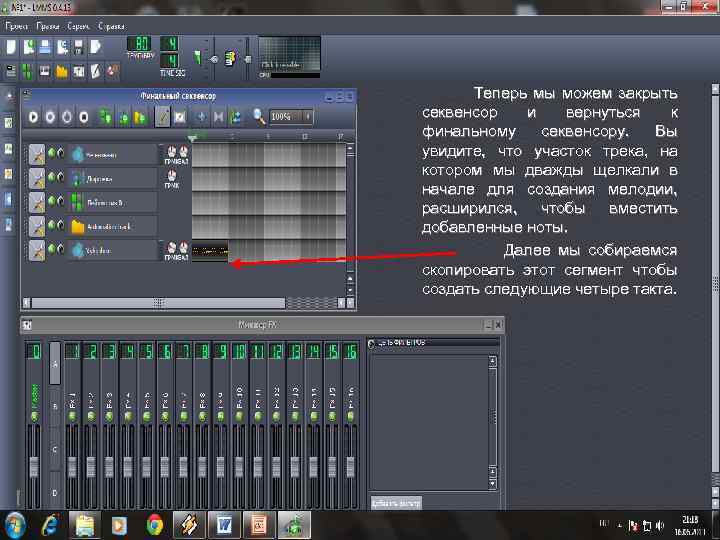720x540 pixels.
Task: Export the current project icon
Action: (x=96, y=47)
